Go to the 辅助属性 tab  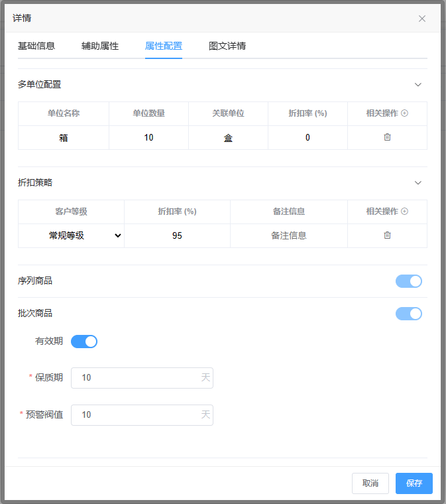(100, 46)
